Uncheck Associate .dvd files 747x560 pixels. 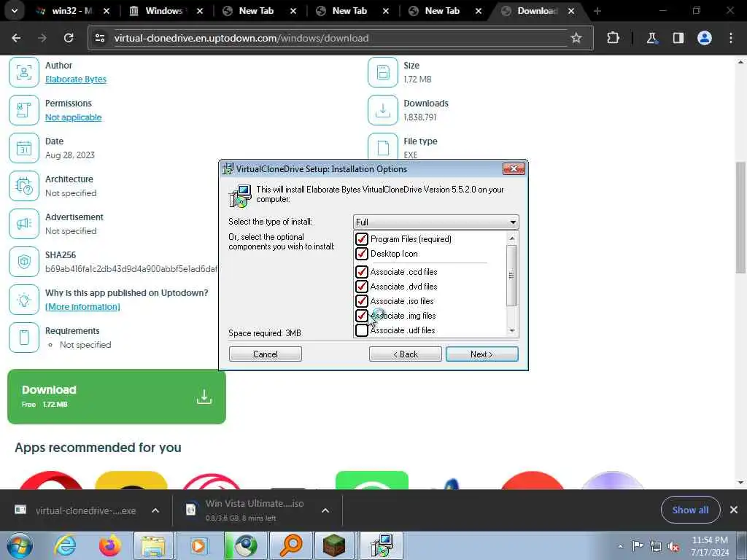[362, 287]
